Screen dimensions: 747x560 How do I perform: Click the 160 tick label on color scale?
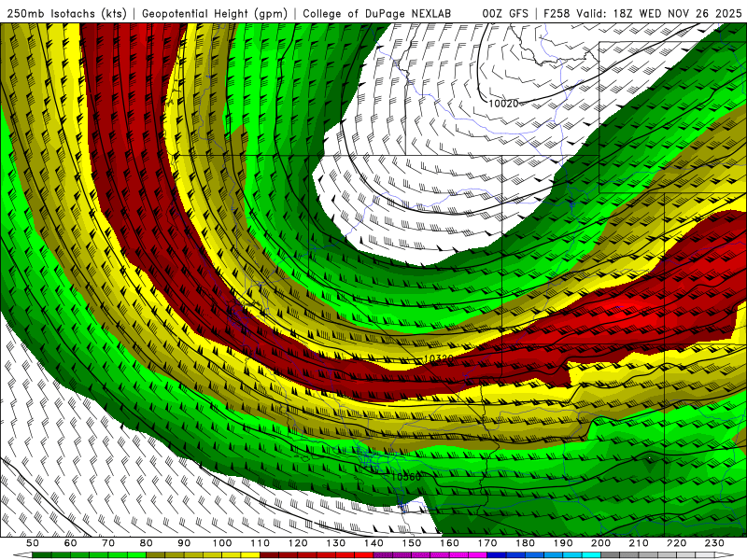(x=449, y=543)
